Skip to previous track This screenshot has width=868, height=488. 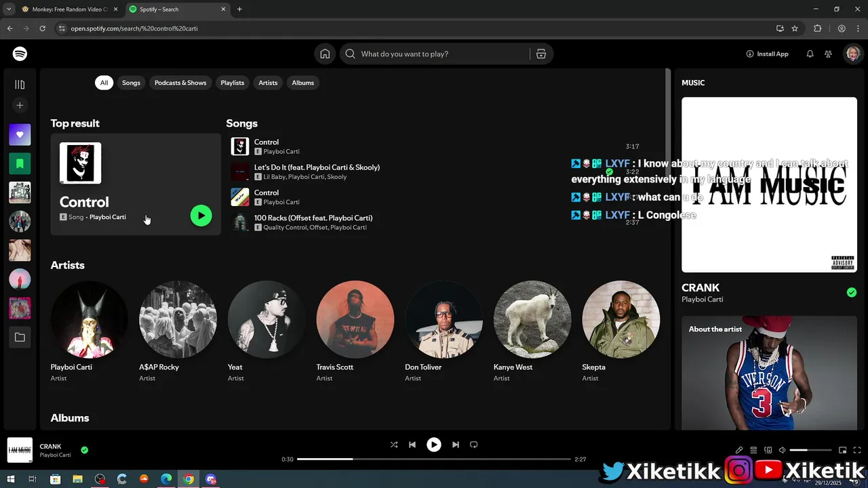coord(412,445)
